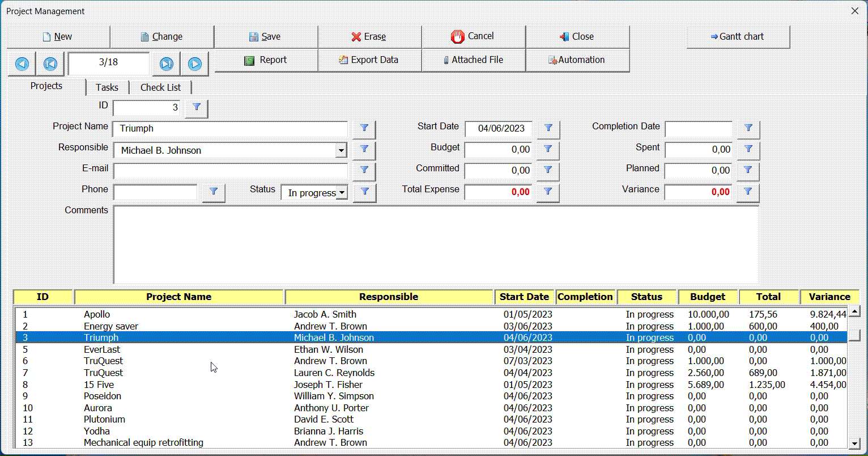Click the Export Data button
This screenshot has height=456, width=868.
coord(369,60)
